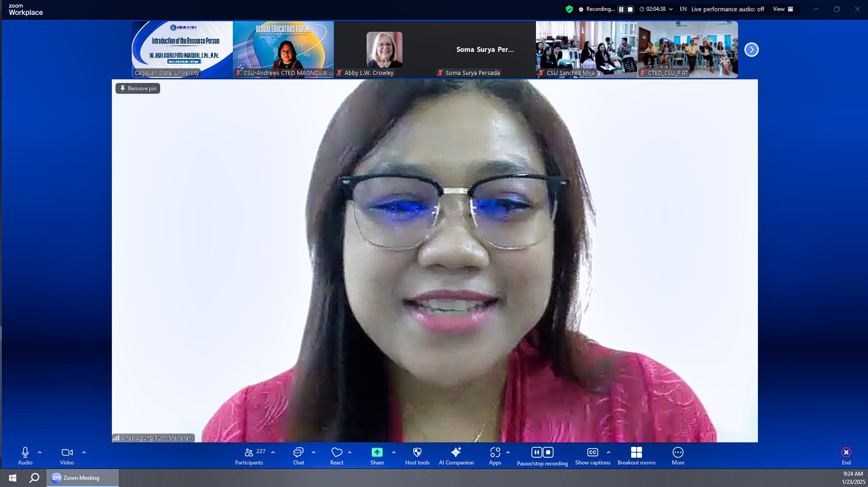The image size is (868, 487).
Task: Select CSU-Andrews CTED MAGNOLIA video thumbnail
Action: [x=283, y=50]
